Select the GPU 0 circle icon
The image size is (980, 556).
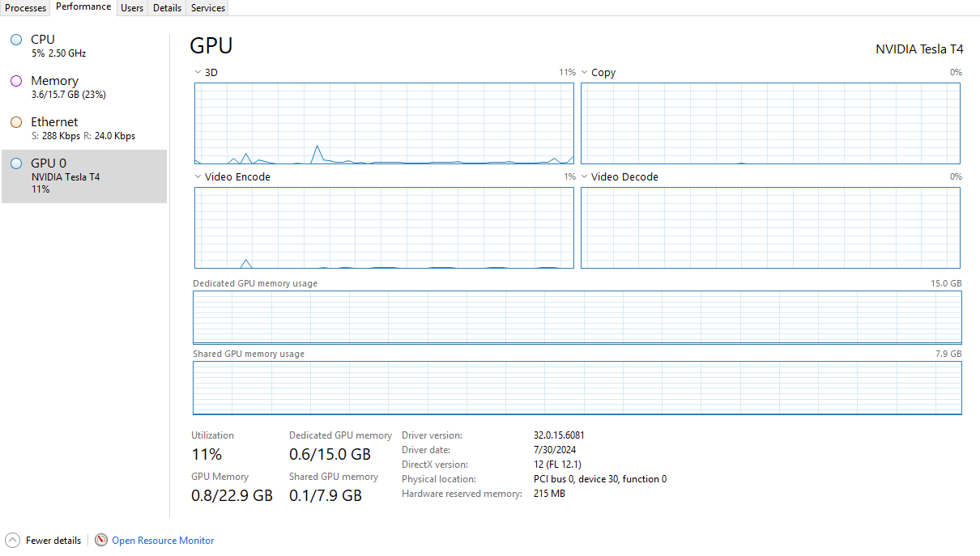(16, 163)
